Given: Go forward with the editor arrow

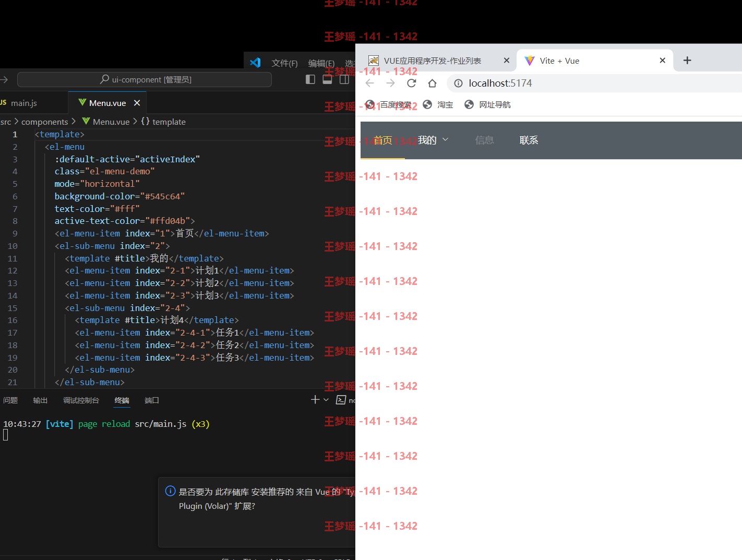Looking at the screenshot, I should point(4,79).
